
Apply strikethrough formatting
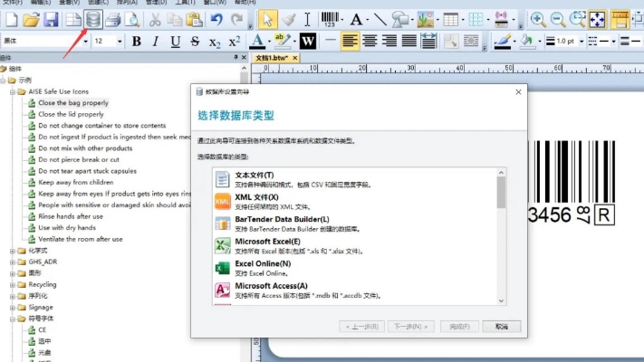pyautogui.click(x=195, y=41)
